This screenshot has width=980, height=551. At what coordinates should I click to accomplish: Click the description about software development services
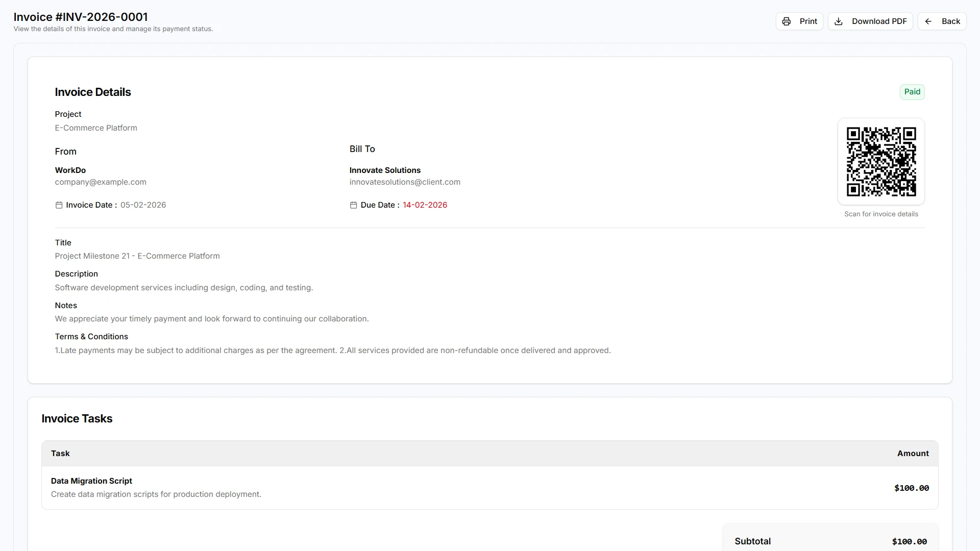184,288
